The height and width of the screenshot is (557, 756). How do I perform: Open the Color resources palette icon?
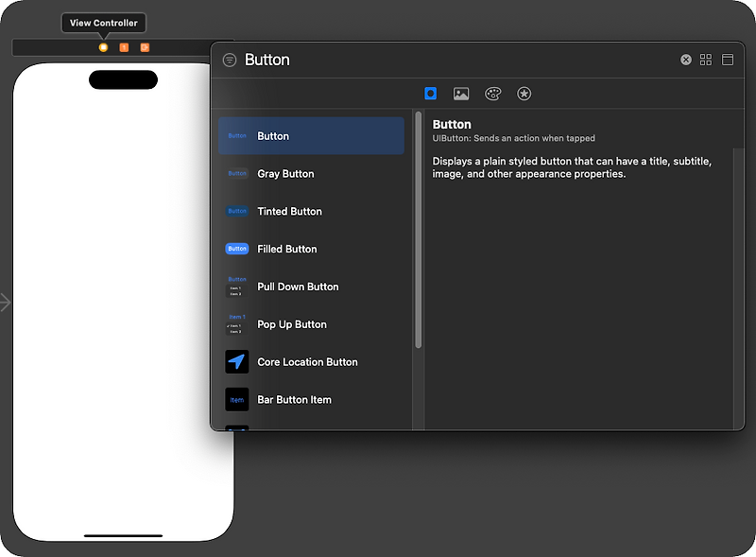tap(492, 94)
